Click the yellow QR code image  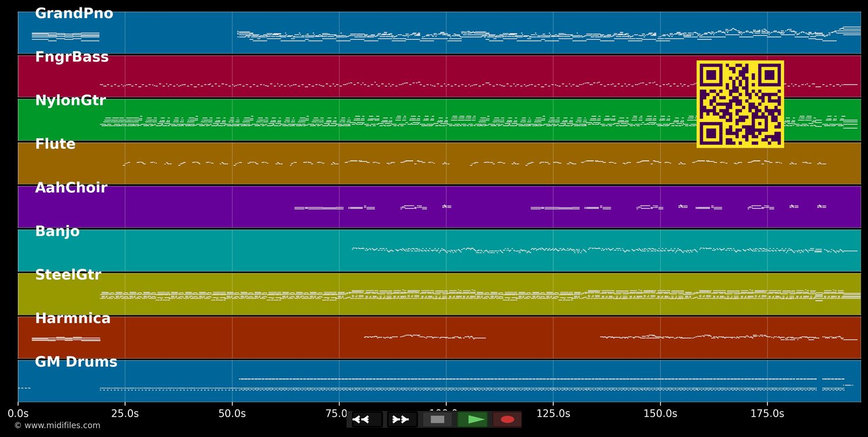(x=740, y=104)
